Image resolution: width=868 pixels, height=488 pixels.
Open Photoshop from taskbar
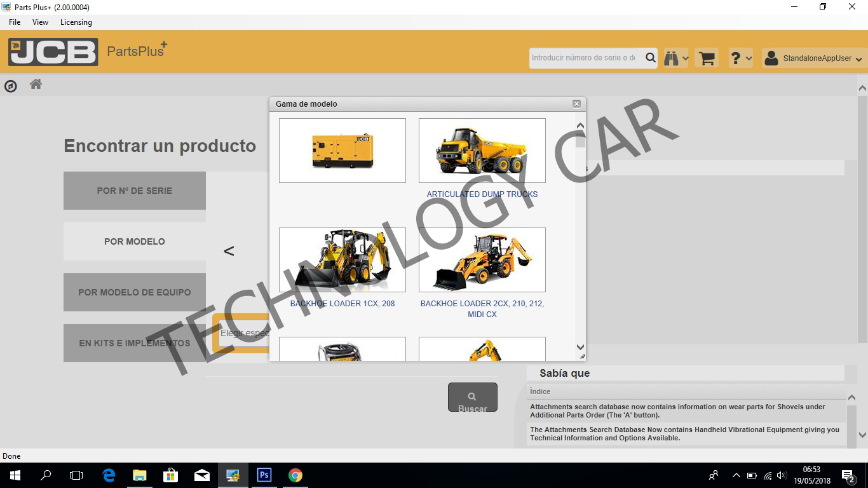click(264, 475)
